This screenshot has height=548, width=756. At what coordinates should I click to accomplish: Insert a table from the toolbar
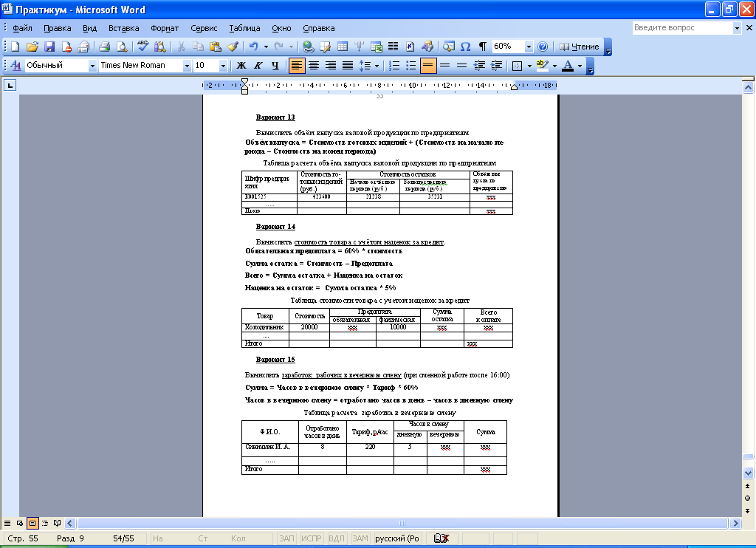[343, 47]
